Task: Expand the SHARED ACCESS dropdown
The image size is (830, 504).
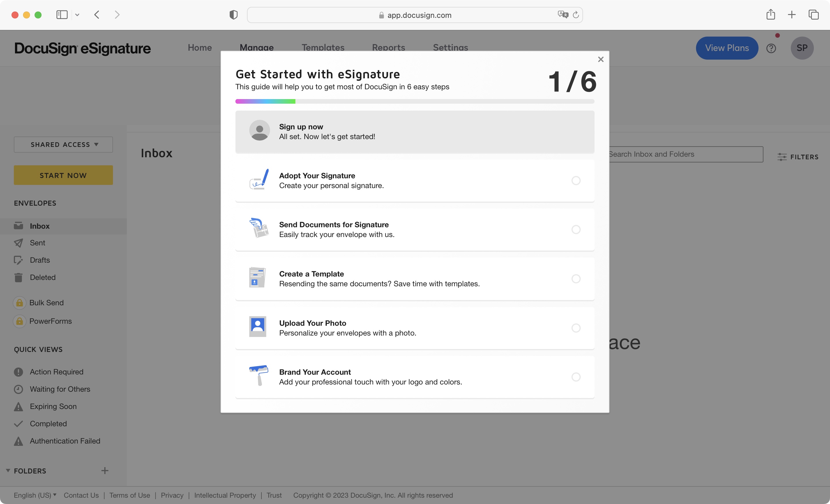Action: 63,144
